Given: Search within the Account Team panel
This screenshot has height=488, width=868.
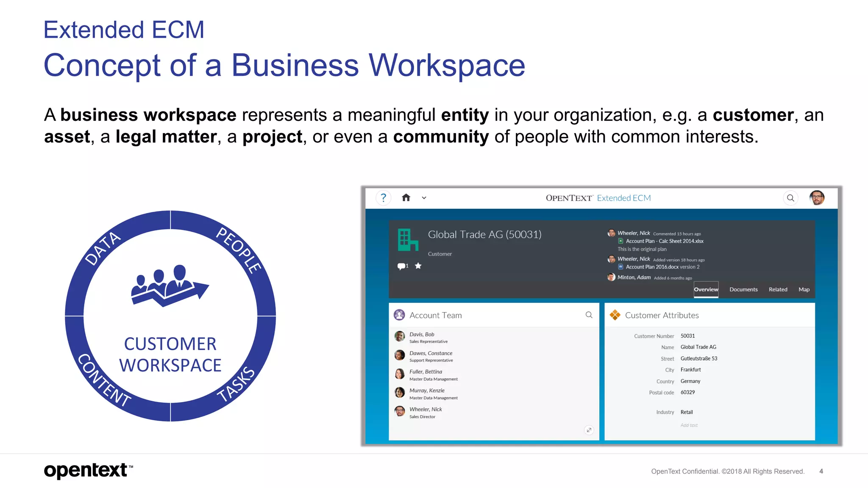Looking at the screenshot, I should pyautogui.click(x=589, y=315).
